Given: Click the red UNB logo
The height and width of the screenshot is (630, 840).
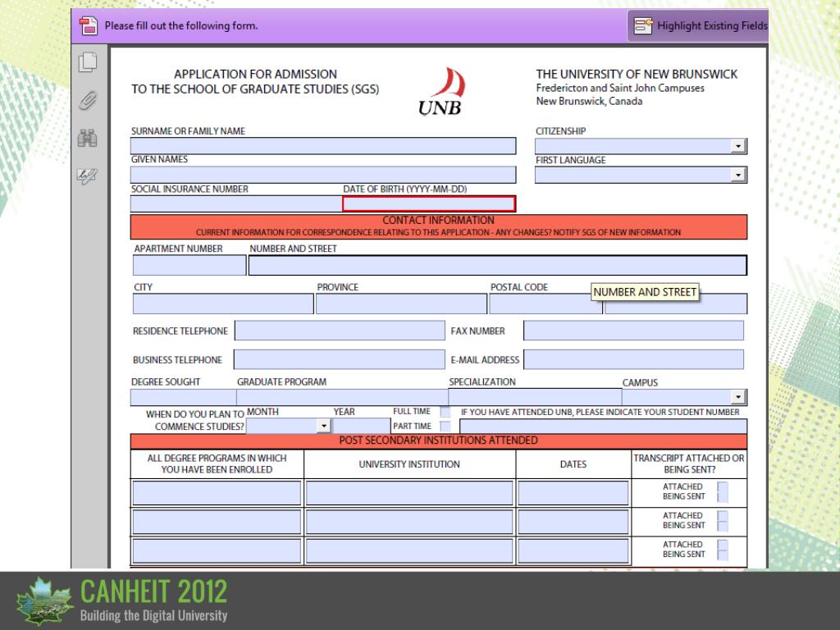Looking at the screenshot, I should [x=441, y=92].
